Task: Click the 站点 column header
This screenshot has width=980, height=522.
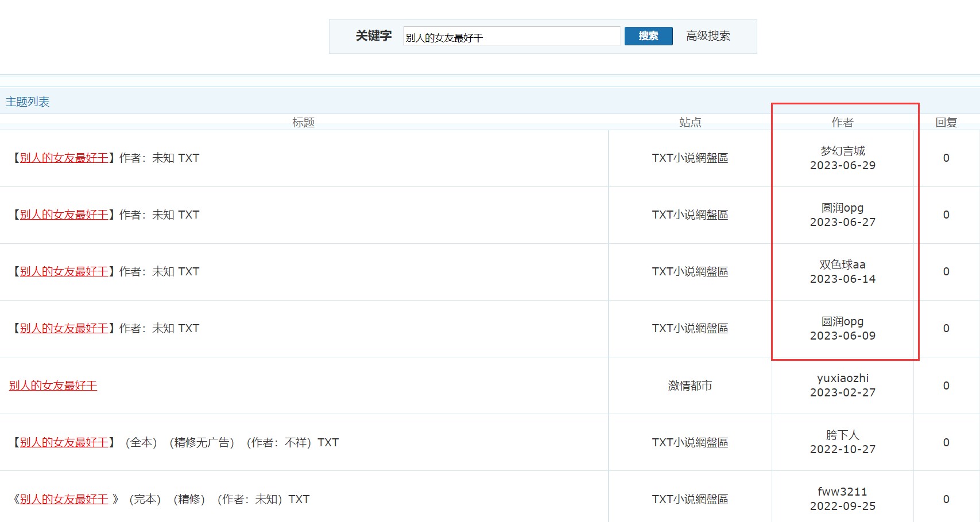Action: tap(690, 122)
